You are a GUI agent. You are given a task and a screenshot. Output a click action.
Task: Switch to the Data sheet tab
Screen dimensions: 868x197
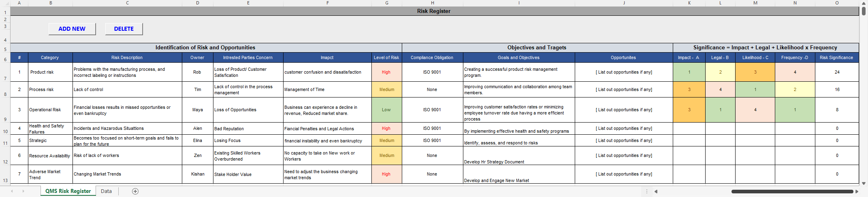106,191
